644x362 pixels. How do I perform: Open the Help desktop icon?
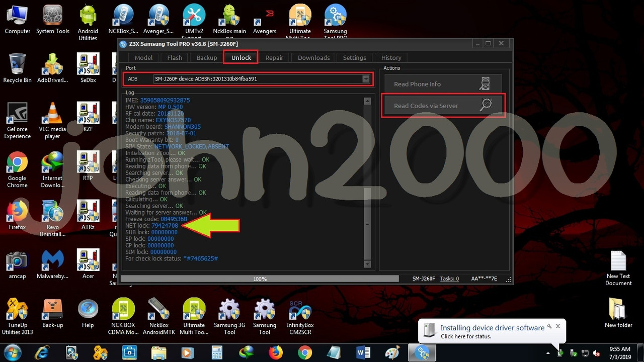coord(88,313)
